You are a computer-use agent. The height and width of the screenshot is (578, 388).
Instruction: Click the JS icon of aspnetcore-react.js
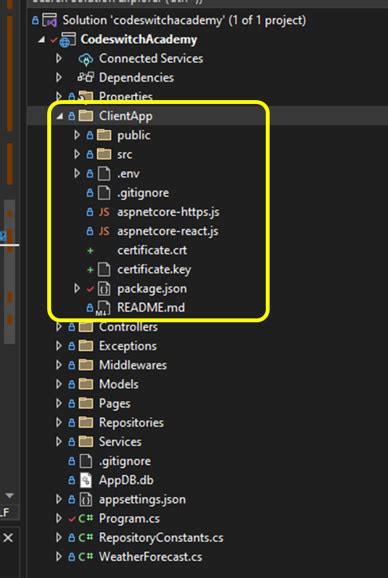click(x=104, y=231)
